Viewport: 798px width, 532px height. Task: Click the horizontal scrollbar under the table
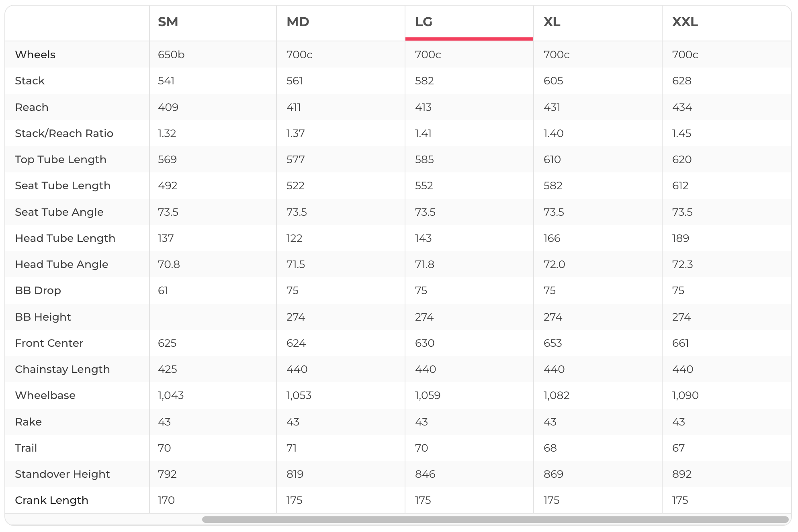tap(495, 520)
